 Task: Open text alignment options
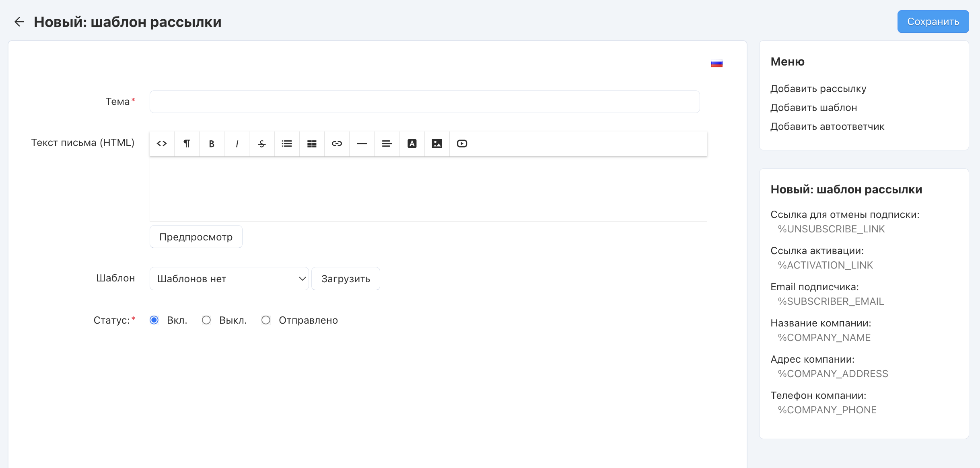[x=387, y=144]
